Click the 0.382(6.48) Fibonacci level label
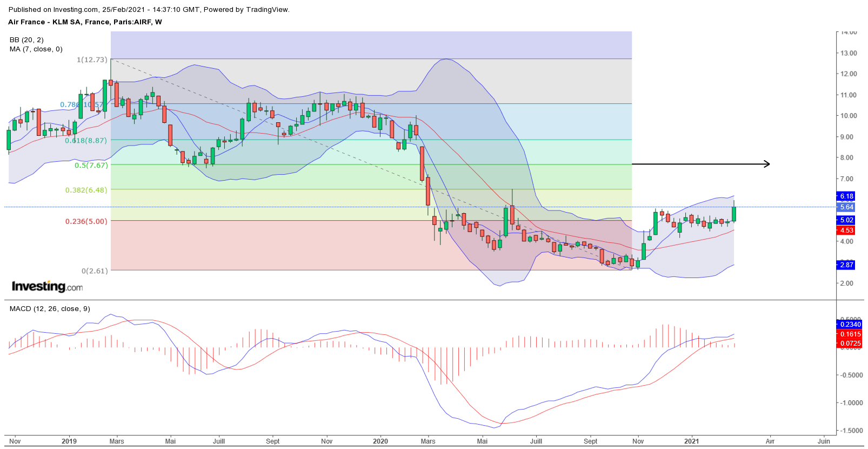Screen dimensions: 868x449 coord(86,190)
